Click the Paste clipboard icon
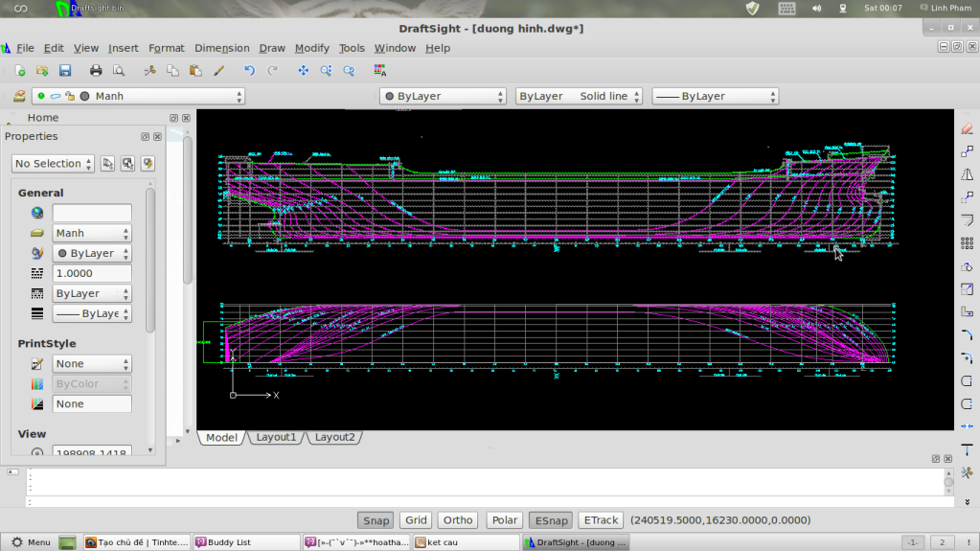 point(195,71)
